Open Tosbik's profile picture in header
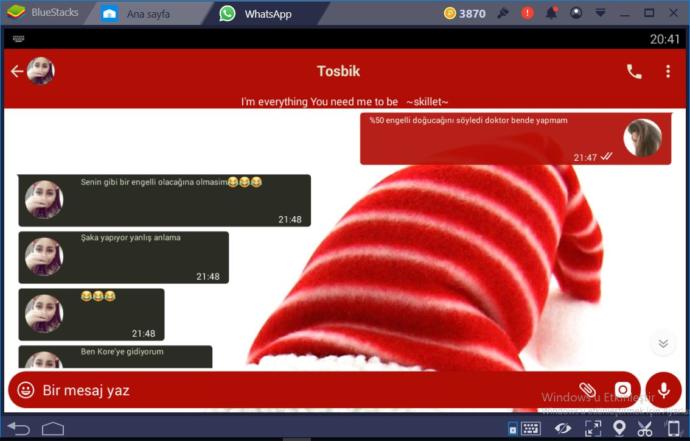 point(41,70)
